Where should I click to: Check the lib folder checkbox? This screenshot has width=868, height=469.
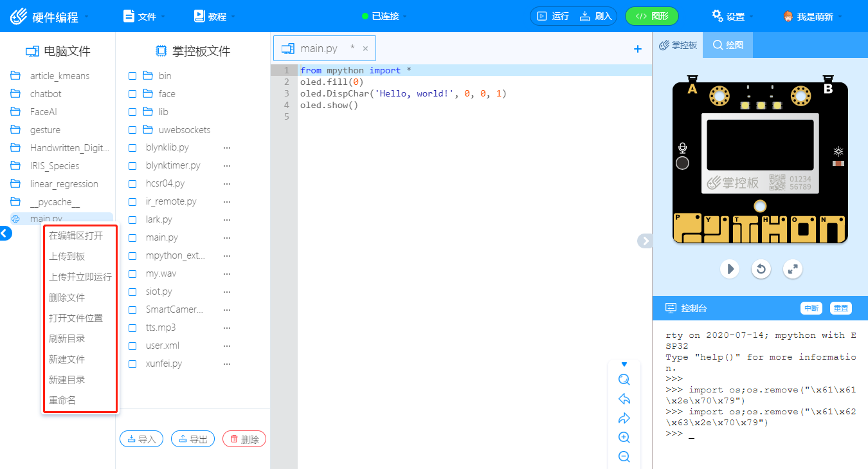(132, 112)
